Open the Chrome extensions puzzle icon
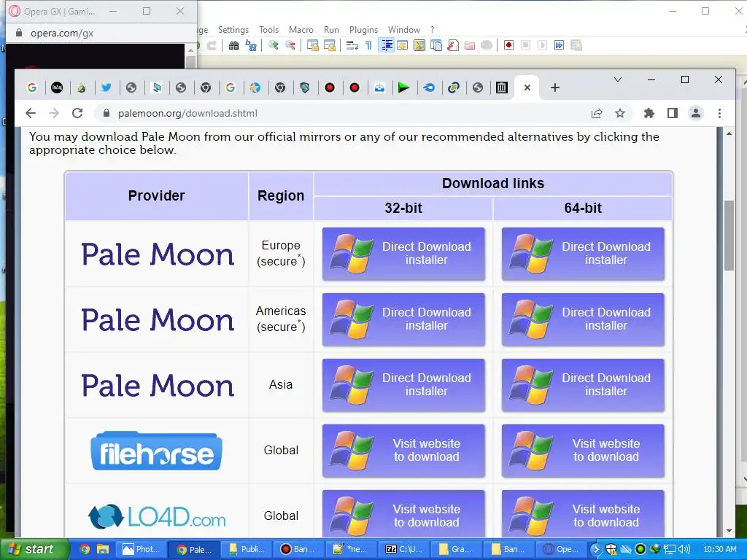Viewport: 747px width, 560px height. point(649,113)
